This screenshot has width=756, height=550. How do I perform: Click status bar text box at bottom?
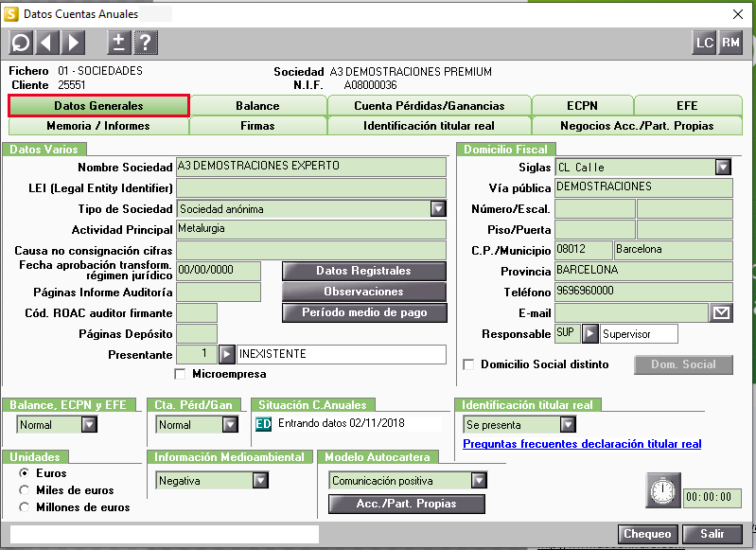pyautogui.click(x=165, y=534)
